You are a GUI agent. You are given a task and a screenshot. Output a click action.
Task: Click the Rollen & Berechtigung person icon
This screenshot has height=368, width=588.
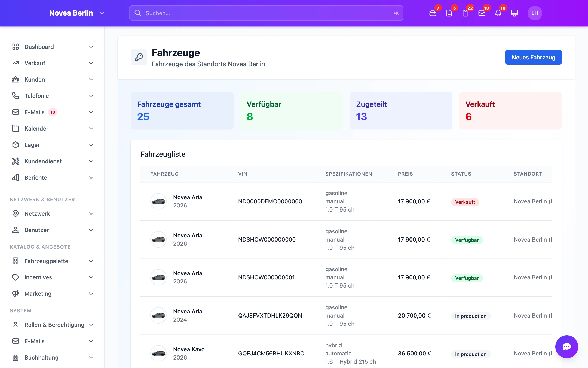[16, 325]
